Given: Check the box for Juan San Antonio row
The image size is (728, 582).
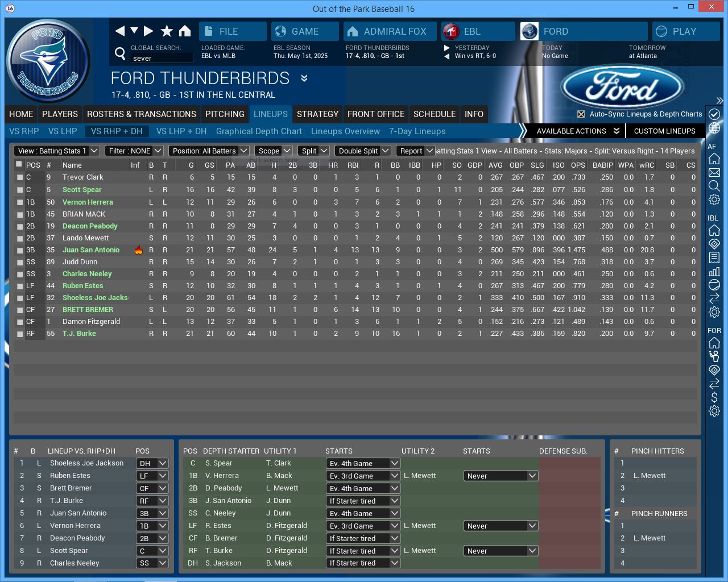Looking at the screenshot, I should 19,250.
